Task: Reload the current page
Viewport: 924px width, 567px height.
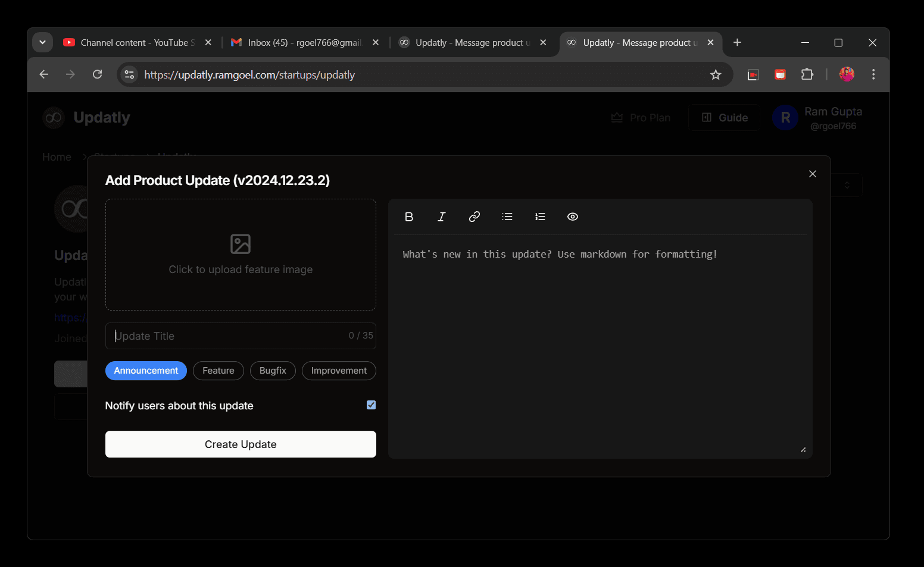Action: [97, 74]
